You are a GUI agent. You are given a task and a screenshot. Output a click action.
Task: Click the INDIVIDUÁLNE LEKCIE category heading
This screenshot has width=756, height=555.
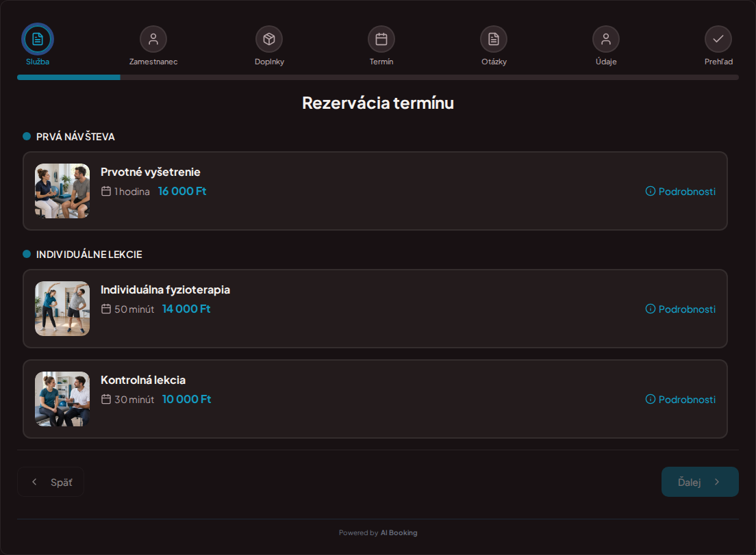89,255
